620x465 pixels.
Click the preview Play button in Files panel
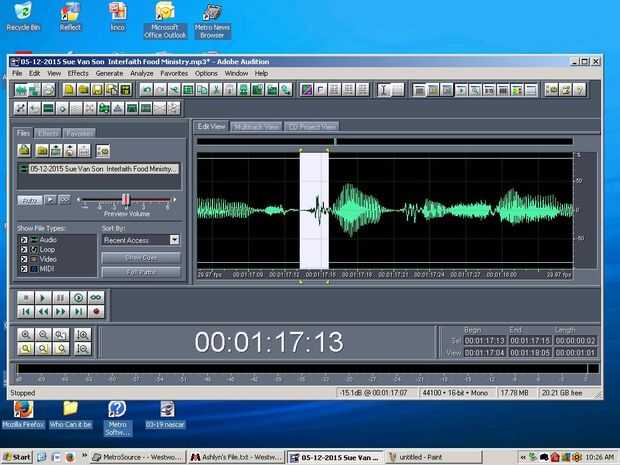point(50,200)
